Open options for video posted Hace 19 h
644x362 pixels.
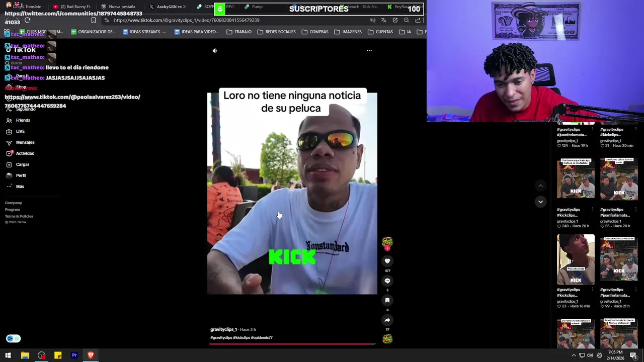593,129
